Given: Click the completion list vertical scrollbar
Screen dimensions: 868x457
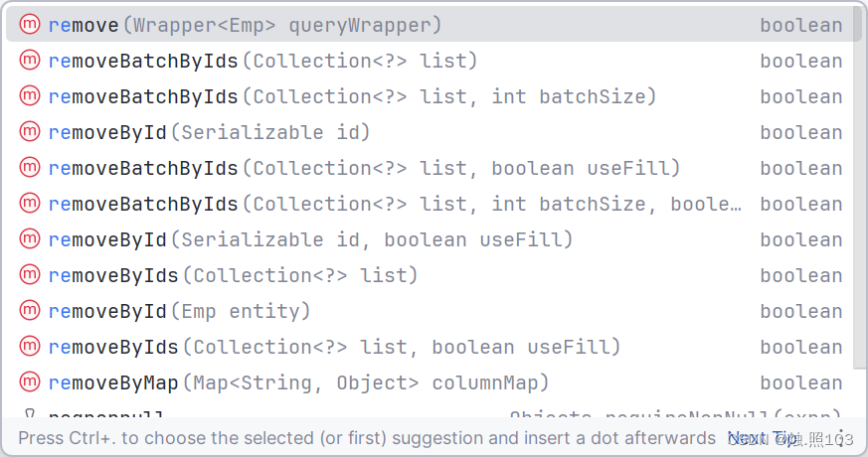Looking at the screenshot, I should (x=859, y=188).
